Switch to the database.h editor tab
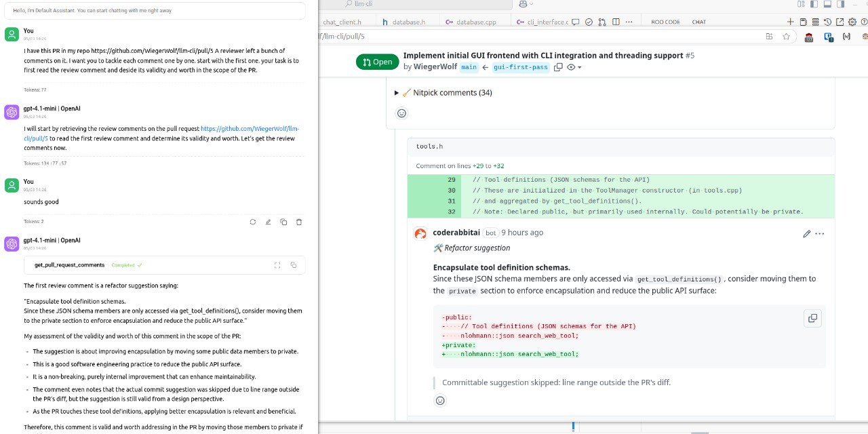Viewport: 868px width, 434px height. tap(407, 22)
